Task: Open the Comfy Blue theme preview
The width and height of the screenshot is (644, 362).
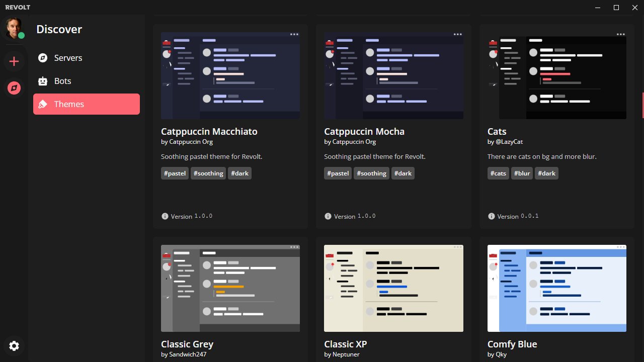Action: click(x=557, y=289)
